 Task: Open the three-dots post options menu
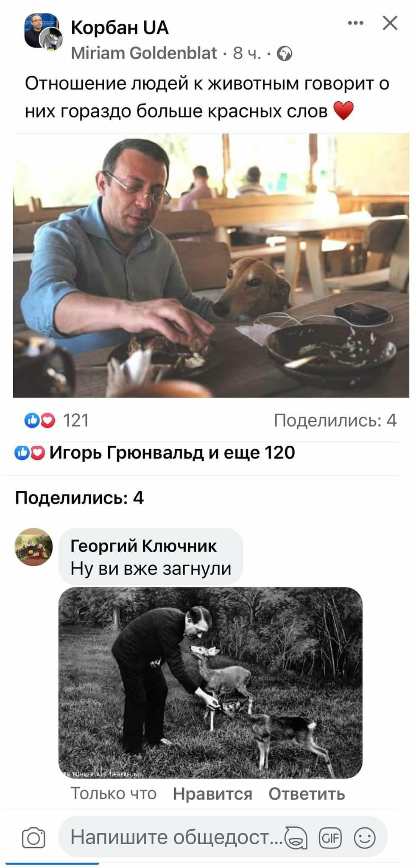[355, 23]
